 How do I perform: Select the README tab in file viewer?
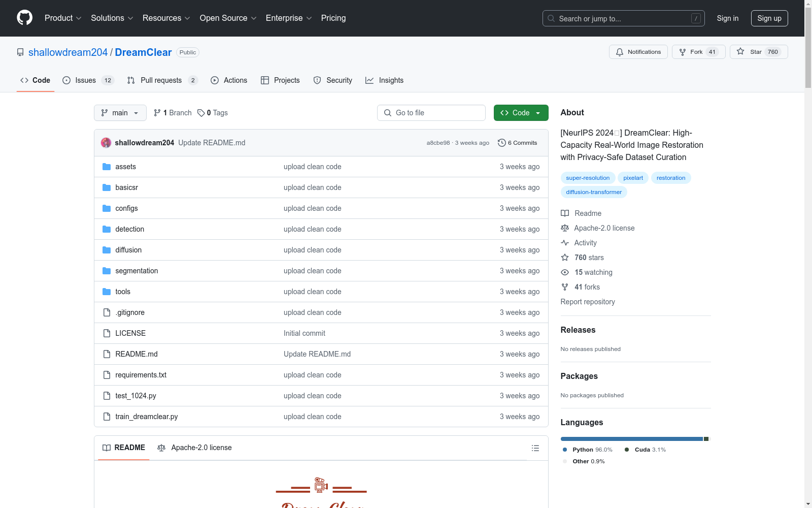124,448
